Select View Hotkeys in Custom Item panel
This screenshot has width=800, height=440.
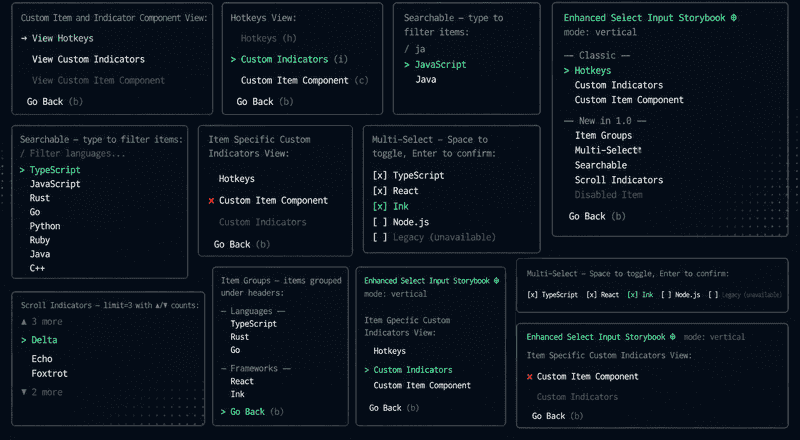(63, 38)
